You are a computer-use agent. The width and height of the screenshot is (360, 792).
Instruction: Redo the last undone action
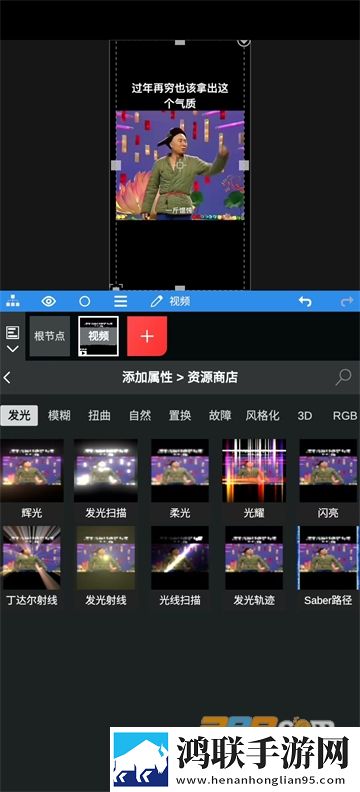tap(347, 302)
